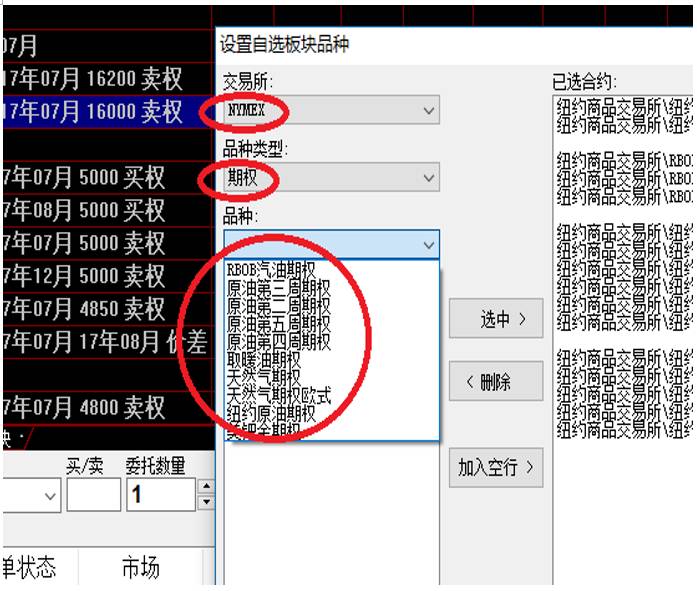Screen dimensions: 697x591
Task: Select the 17年12月 5000 卖权 row
Action: point(107,276)
